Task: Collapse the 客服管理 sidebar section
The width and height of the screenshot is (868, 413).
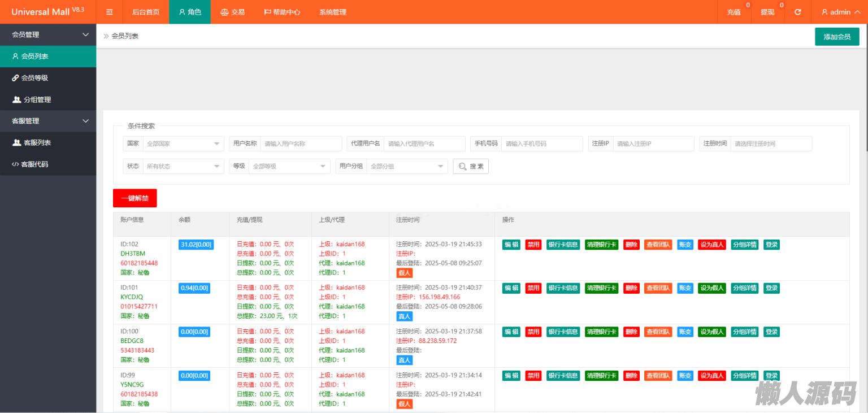Action: tap(85, 121)
